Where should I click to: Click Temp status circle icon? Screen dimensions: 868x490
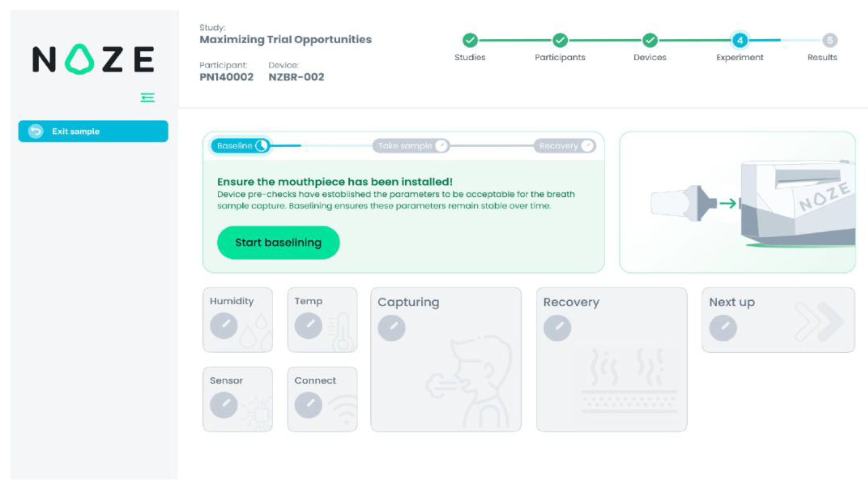pos(308,325)
